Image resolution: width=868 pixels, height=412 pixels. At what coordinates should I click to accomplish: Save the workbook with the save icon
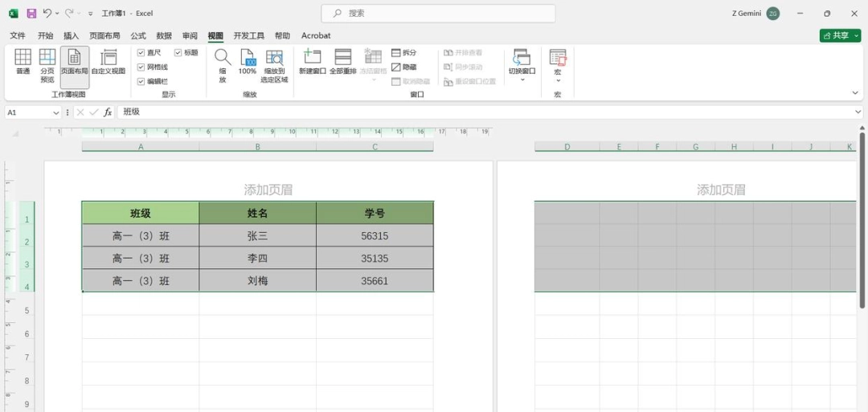pos(31,14)
